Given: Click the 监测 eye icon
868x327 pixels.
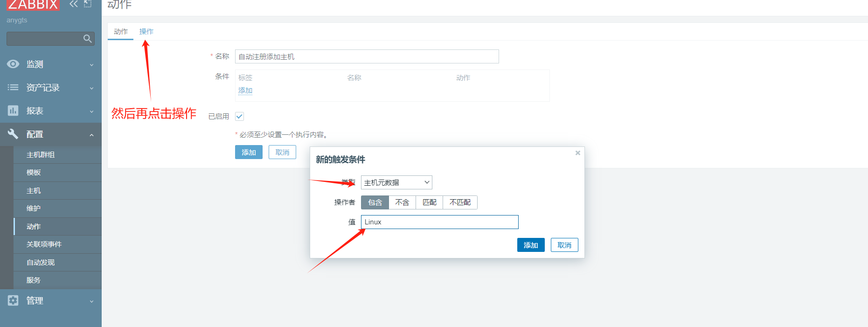Looking at the screenshot, I should point(13,64).
